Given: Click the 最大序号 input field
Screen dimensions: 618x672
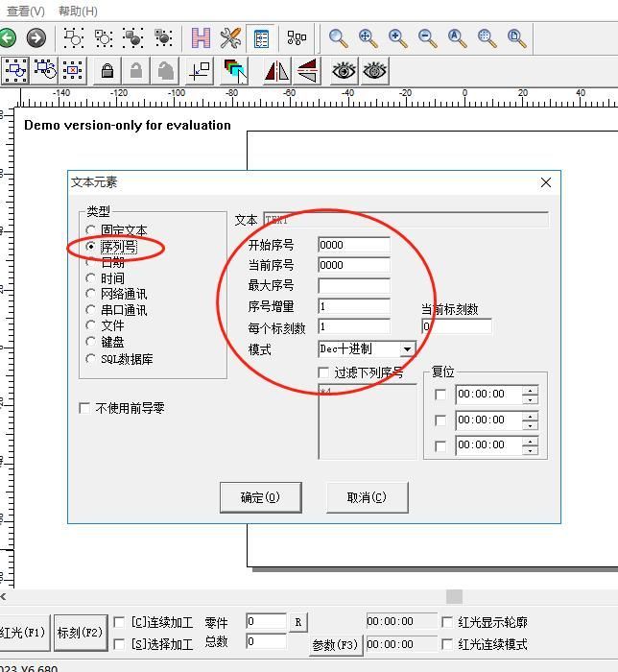Looking at the screenshot, I should [354, 285].
